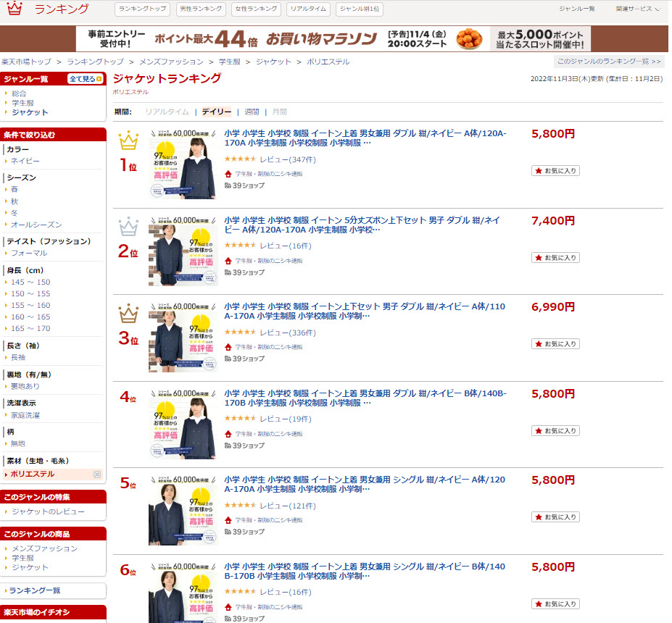Open リアルタイム tab in header
Image resolution: width=672 pixels, height=623 pixels.
pos(308,9)
